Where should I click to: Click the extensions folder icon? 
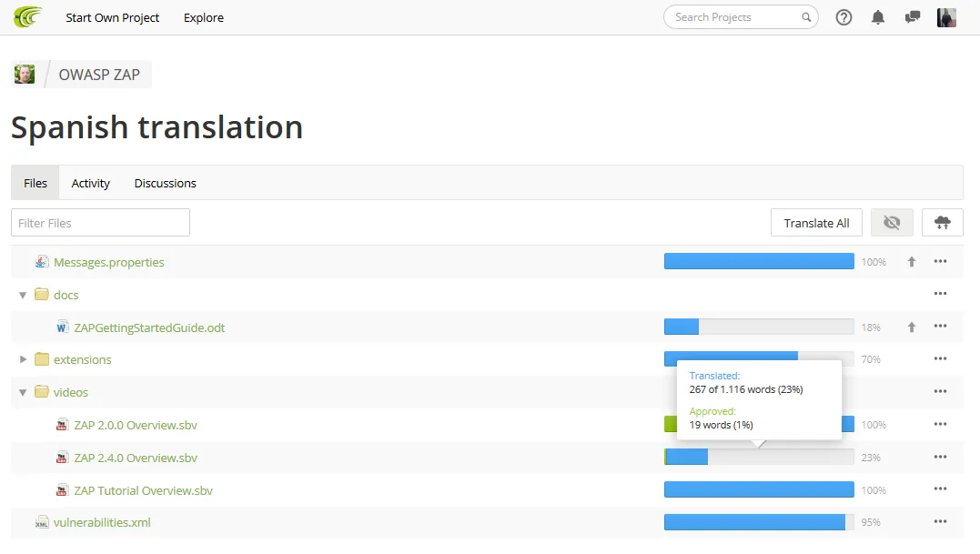[42, 359]
